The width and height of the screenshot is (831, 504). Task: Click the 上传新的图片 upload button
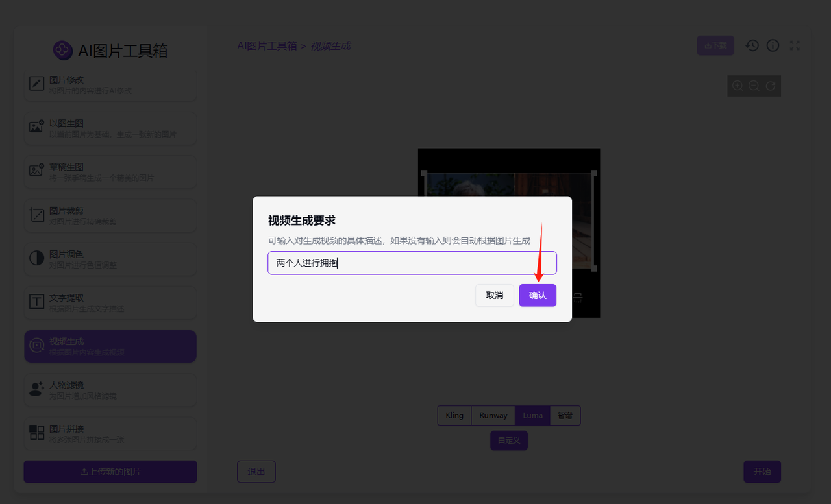click(110, 472)
